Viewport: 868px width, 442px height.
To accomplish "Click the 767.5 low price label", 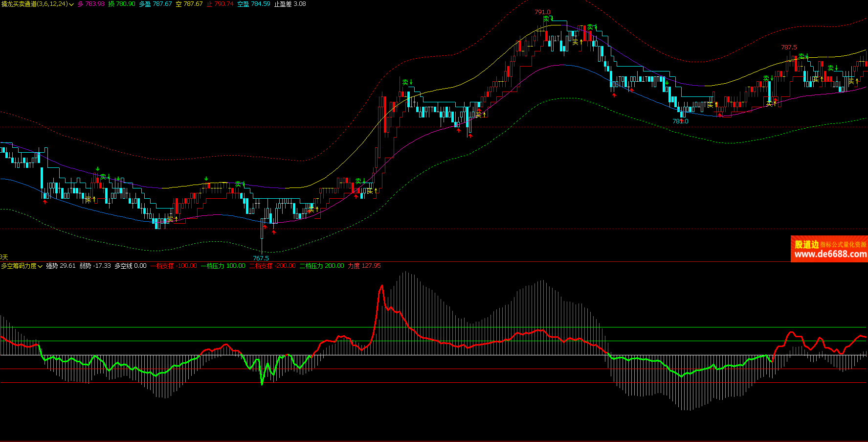I will (x=261, y=258).
